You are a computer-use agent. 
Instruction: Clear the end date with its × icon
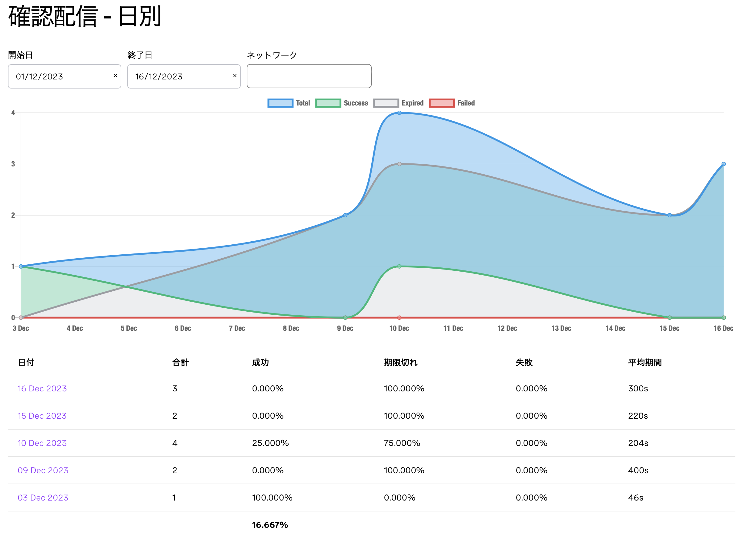tap(235, 75)
